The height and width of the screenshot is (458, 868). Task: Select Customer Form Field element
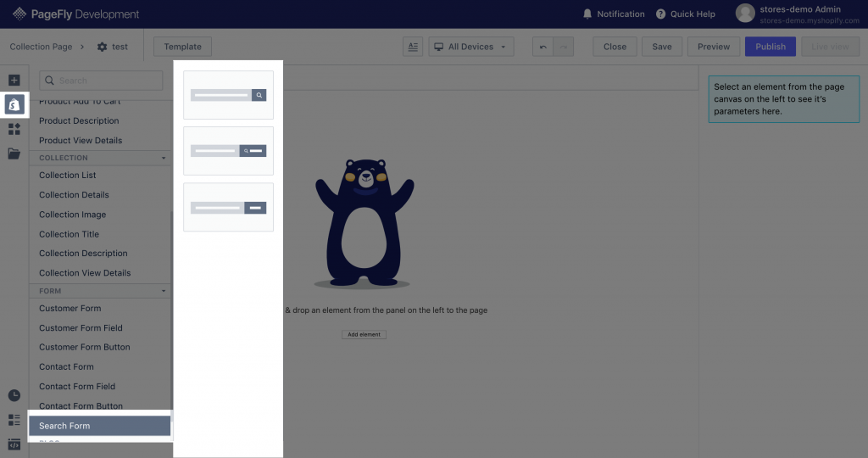click(81, 328)
